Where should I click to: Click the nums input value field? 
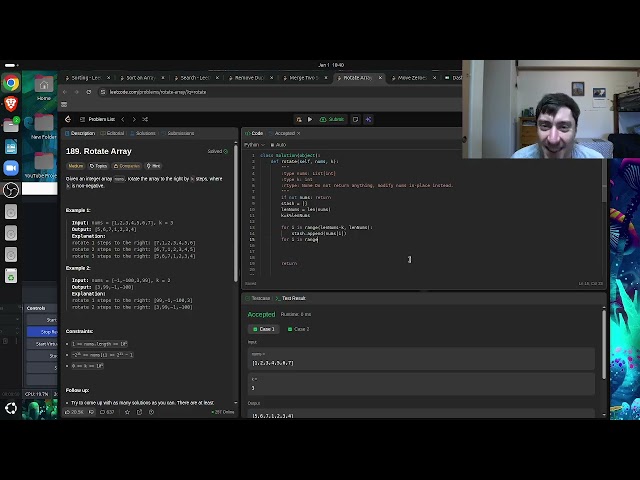click(x=421, y=359)
